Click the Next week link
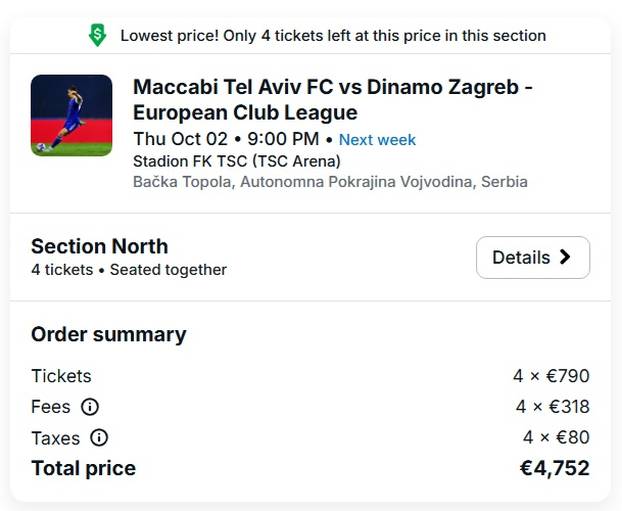This screenshot has height=511, width=622. click(377, 140)
